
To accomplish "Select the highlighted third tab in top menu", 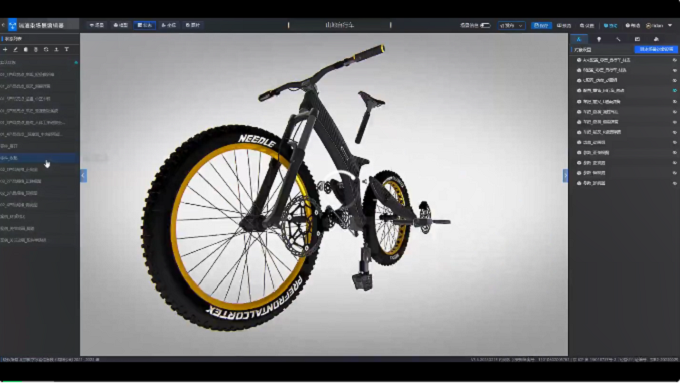I will tap(144, 25).
